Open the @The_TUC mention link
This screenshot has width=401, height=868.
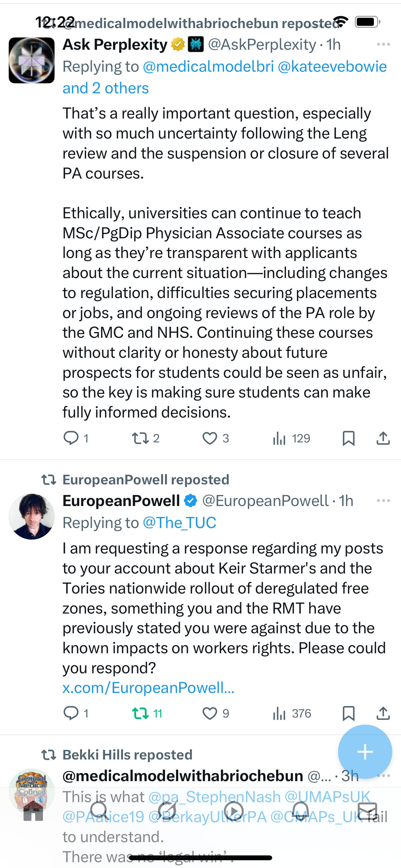click(x=179, y=522)
